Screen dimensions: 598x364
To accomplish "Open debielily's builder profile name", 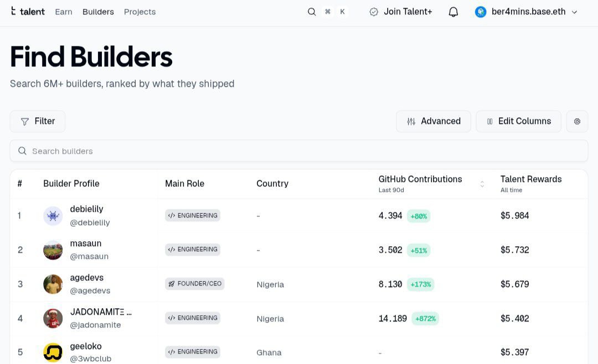I will coord(86,209).
